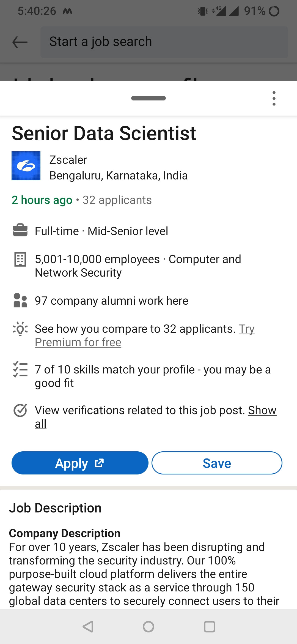Screen dimensions: 297x644
Task: Open the three-dot overflow menu
Action: coord(274,99)
